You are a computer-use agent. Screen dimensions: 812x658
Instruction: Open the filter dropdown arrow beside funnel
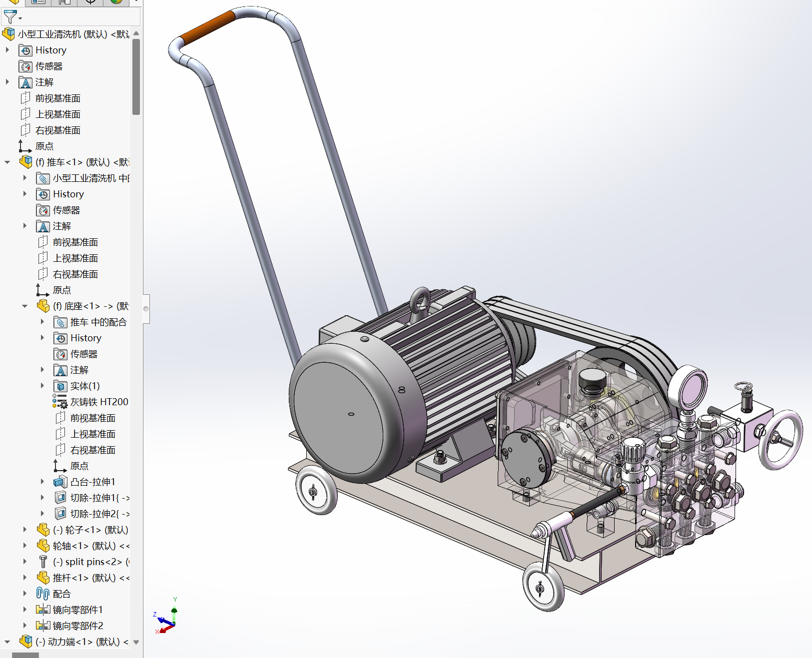[x=20, y=19]
